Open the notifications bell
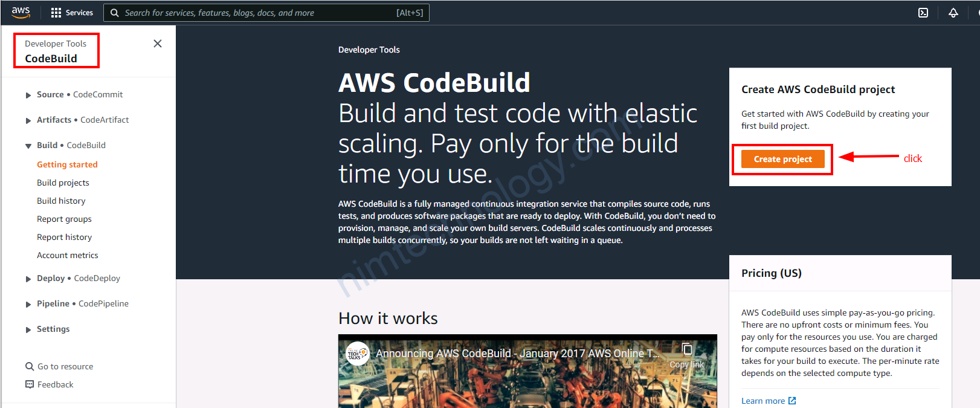Image resolution: width=980 pixels, height=408 pixels. (x=953, y=13)
